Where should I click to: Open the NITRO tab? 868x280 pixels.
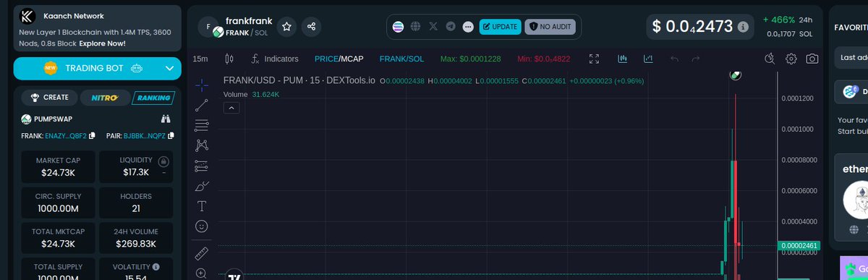(105, 97)
